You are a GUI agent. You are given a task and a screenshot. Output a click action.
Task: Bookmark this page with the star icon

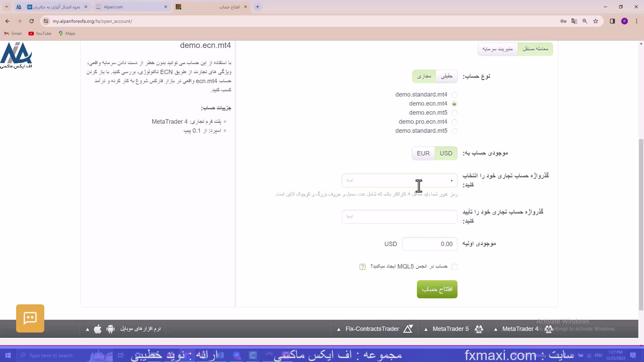tap(596, 21)
